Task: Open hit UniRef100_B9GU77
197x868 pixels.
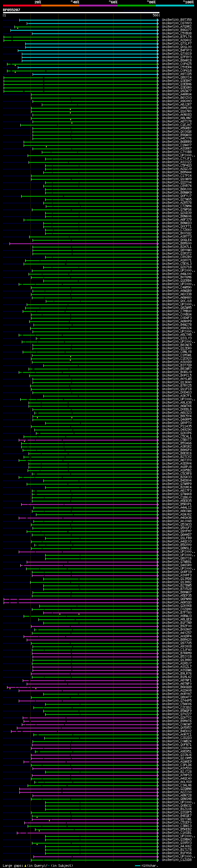Action: coord(177,30)
